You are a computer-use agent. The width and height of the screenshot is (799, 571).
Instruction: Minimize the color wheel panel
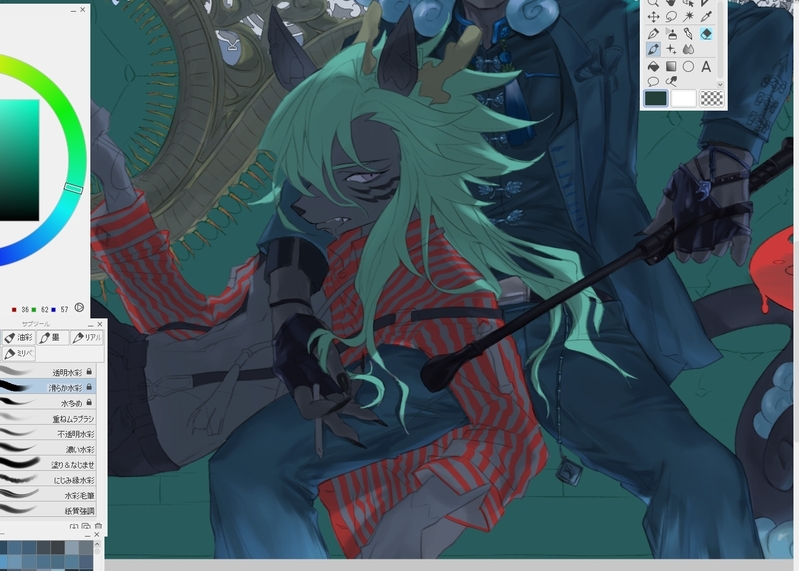click(x=73, y=10)
